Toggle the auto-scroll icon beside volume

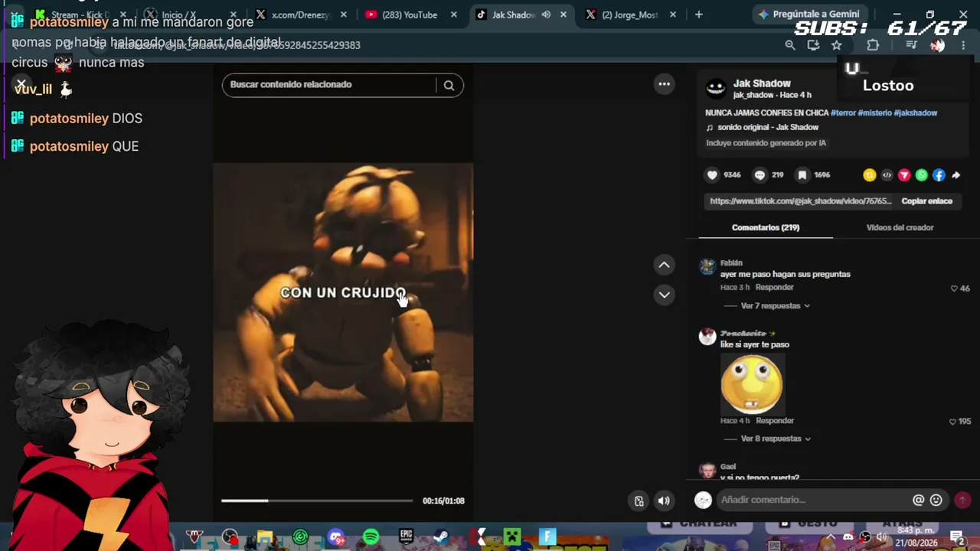(639, 501)
